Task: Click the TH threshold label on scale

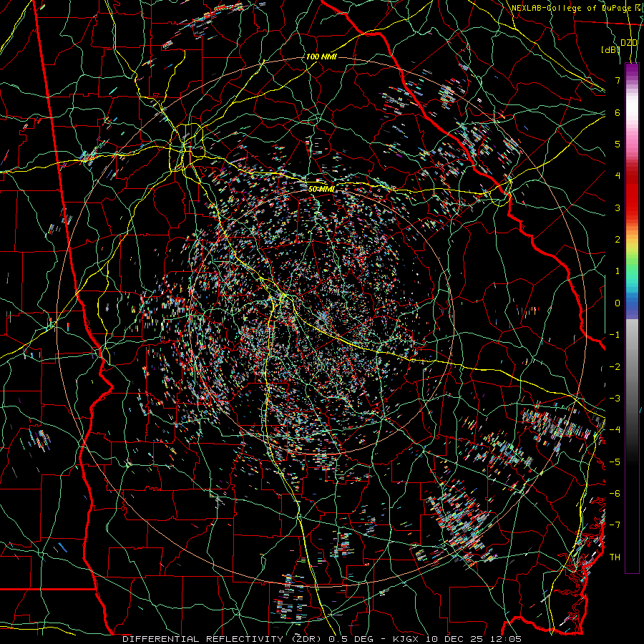Action: click(615, 557)
